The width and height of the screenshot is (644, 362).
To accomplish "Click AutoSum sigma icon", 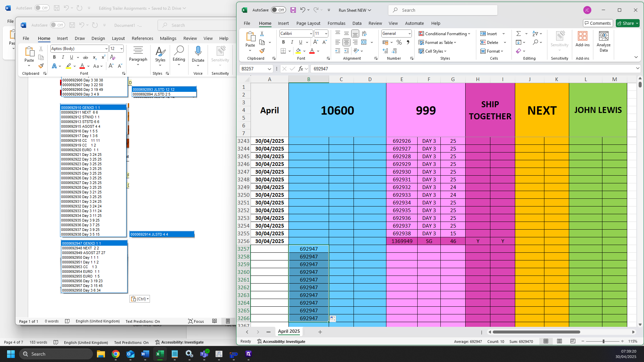I will 519,34.
